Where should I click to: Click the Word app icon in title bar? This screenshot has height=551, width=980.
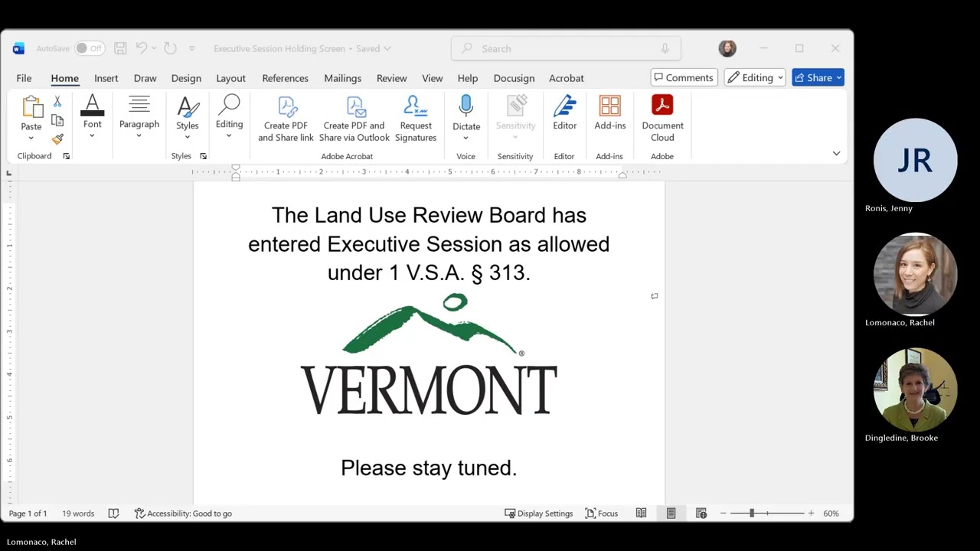coord(18,48)
